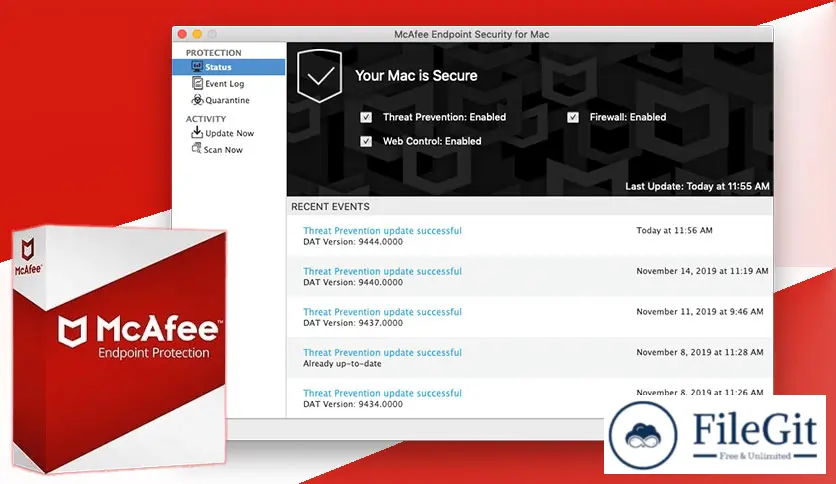This screenshot has height=484, width=836.
Task: Click 'Your Mac is Secure' heading
Action: click(x=416, y=76)
